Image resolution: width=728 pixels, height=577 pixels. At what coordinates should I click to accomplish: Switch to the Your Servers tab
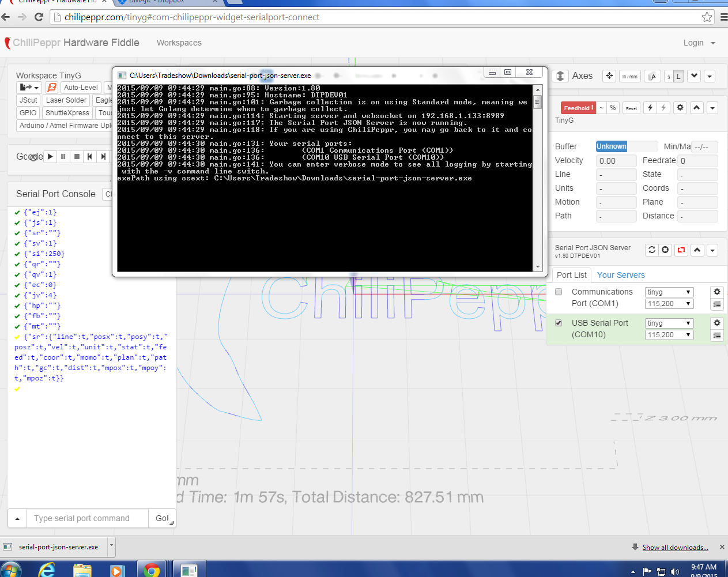tap(621, 275)
